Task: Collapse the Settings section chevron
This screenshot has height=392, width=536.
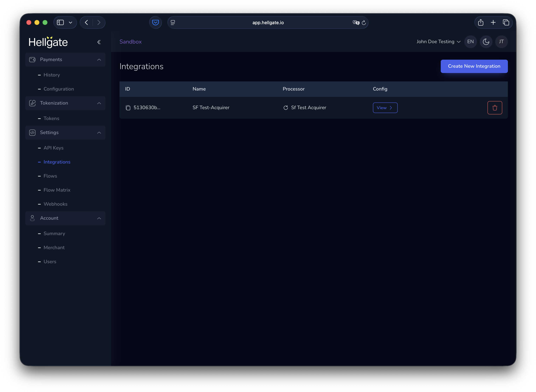Action: coord(99,132)
